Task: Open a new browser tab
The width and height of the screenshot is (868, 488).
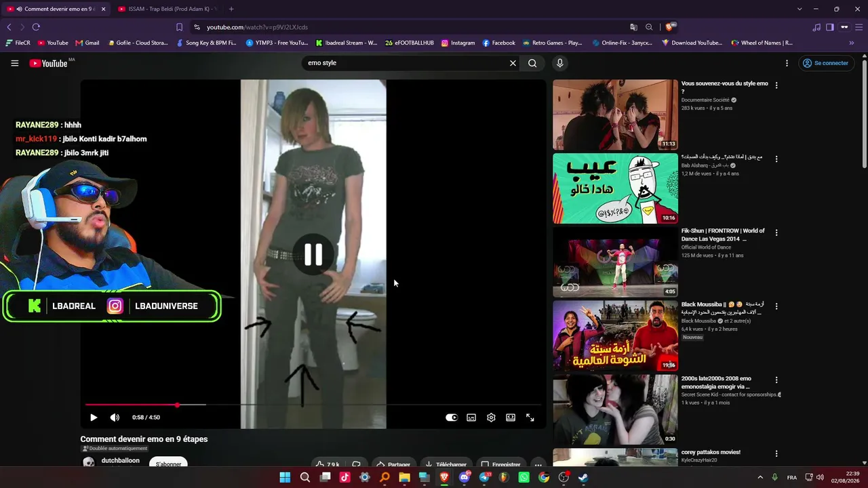Action: pos(231,9)
